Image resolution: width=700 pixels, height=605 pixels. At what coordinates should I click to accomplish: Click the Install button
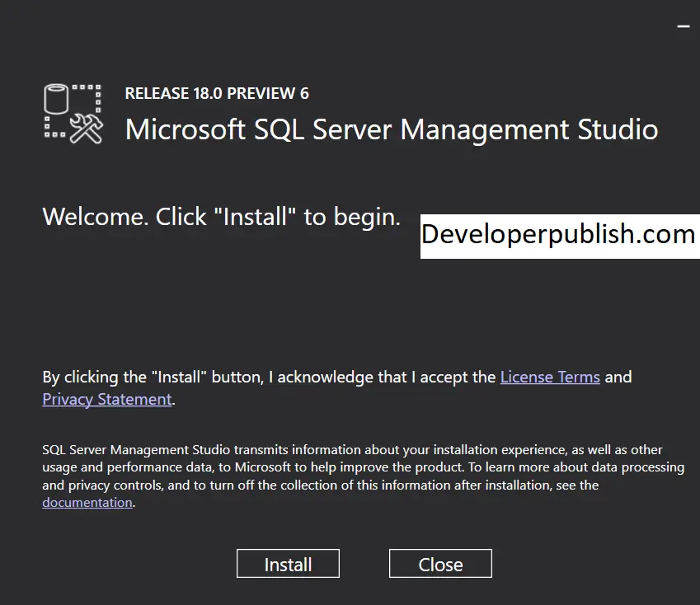288,564
